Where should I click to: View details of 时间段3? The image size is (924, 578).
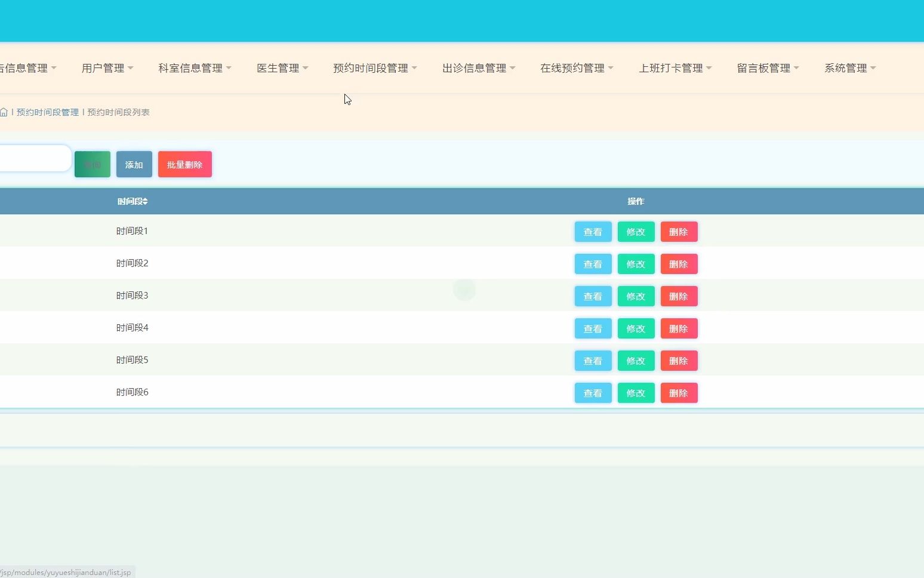(593, 296)
